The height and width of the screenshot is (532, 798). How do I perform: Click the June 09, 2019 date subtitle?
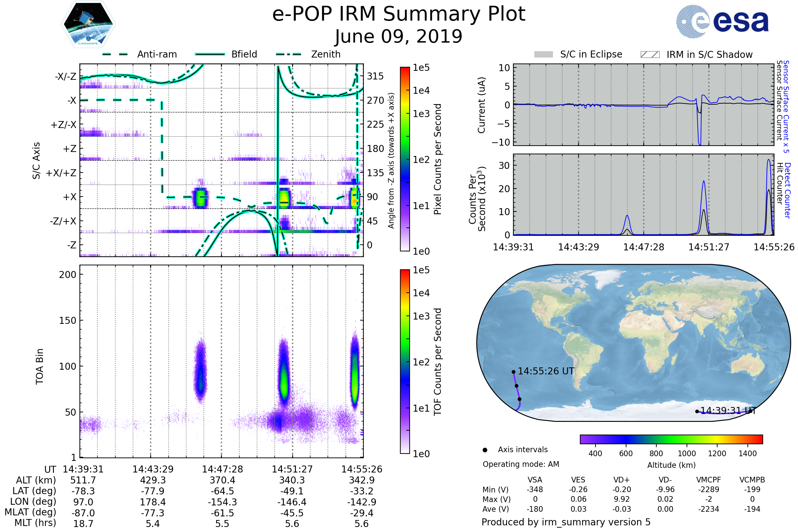click(x=399, y=36)
